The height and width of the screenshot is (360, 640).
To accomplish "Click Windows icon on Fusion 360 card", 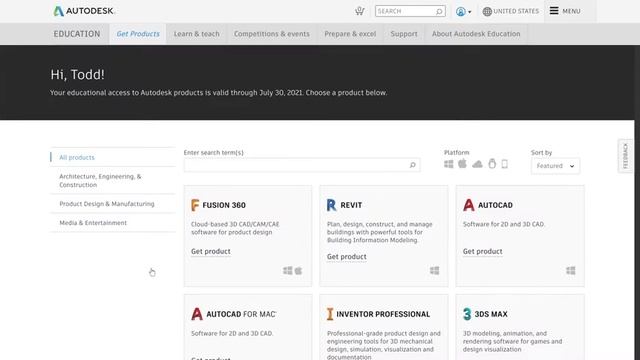I will pyautogui.click(x=288, y=271).
